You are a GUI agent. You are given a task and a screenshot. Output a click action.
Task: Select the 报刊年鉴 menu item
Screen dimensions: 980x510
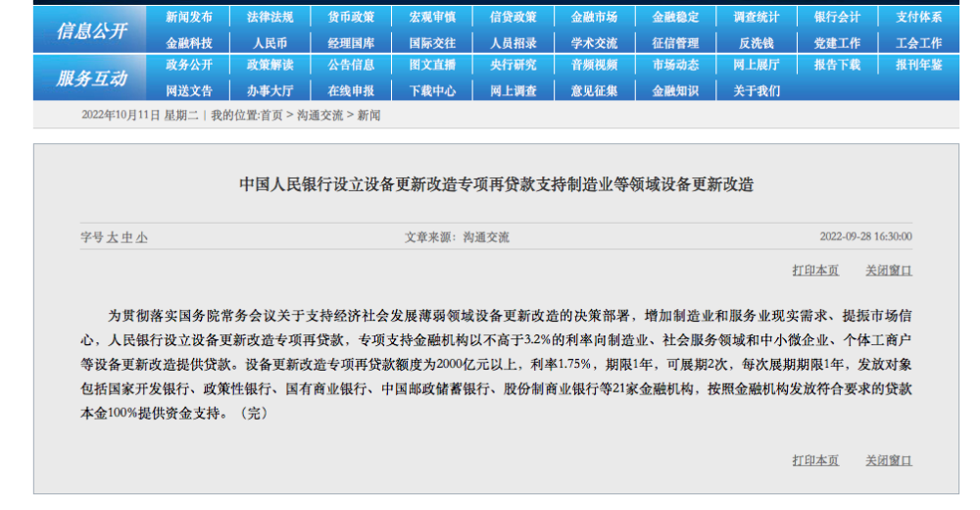pos(918,65)
